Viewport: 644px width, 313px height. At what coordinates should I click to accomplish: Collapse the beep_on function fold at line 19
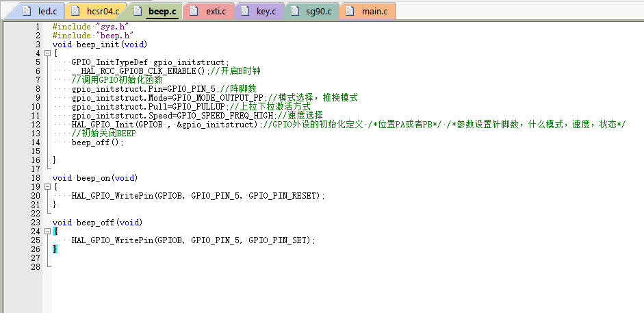[x=47, y=187]
